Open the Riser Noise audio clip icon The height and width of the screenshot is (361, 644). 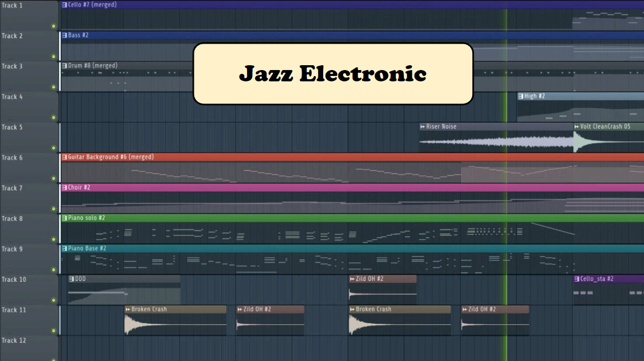pos(422,127)
